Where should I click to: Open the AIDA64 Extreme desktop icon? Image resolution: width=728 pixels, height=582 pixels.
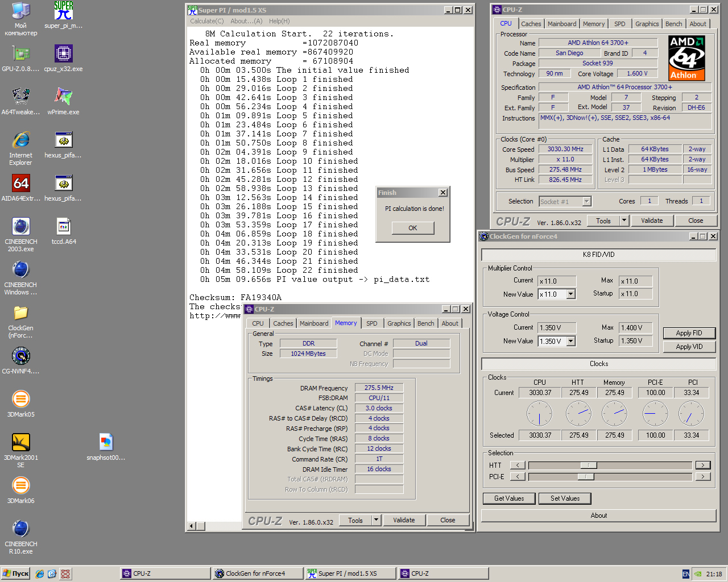[x=21, y=184]
